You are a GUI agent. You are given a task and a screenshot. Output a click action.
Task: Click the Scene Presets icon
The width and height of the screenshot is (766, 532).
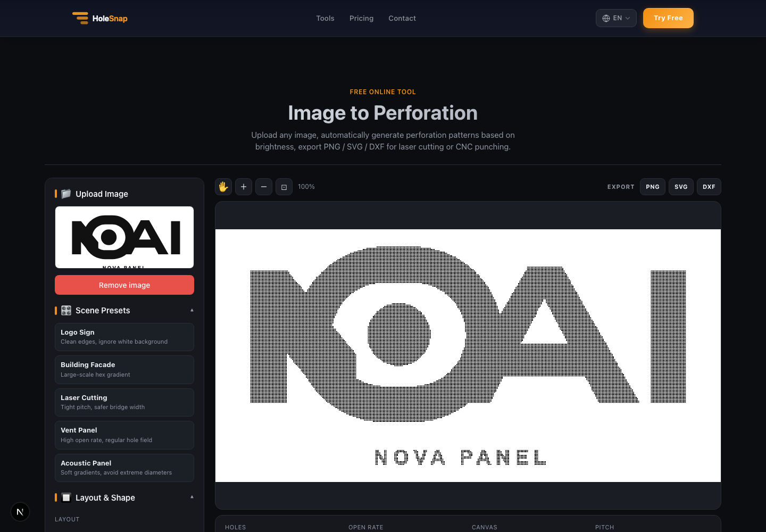pyautogui.click(x=66, y=310)
